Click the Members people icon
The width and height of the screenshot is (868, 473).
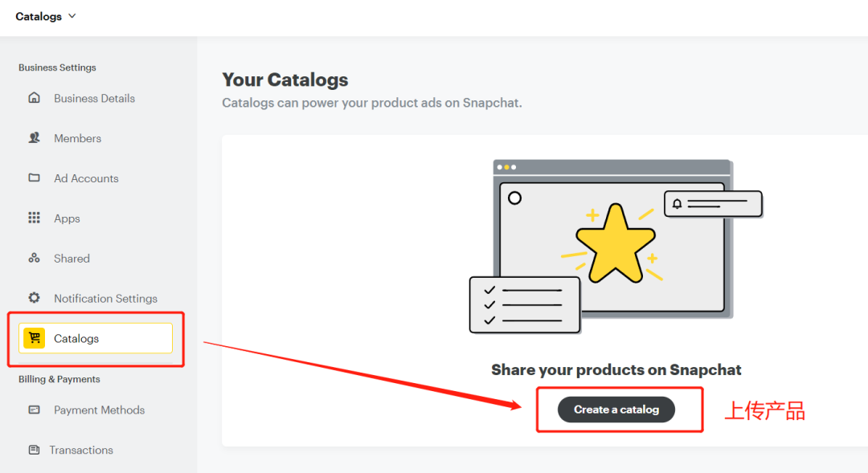pyautogui.click(x=34, y=138)
